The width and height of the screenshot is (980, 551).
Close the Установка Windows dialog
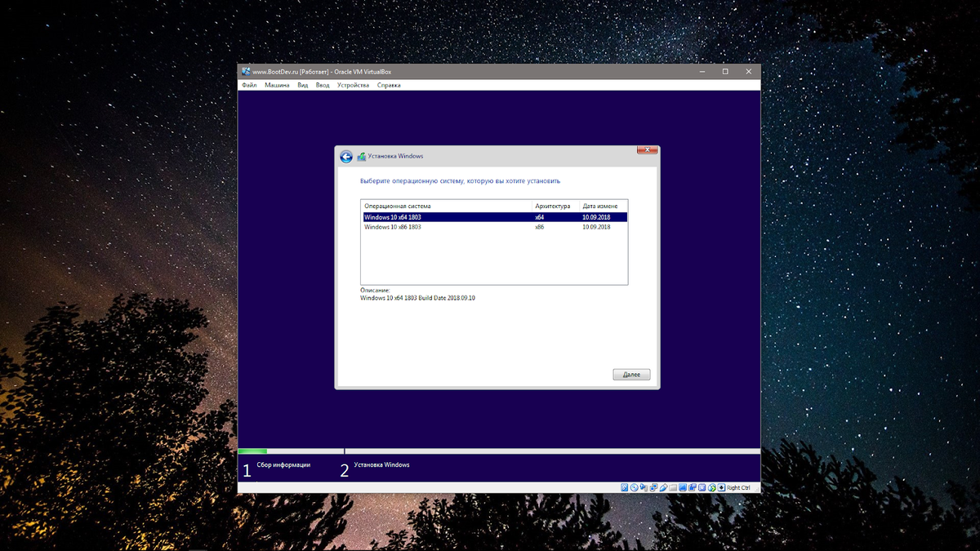pyautogui.click(x=647, y=150)
